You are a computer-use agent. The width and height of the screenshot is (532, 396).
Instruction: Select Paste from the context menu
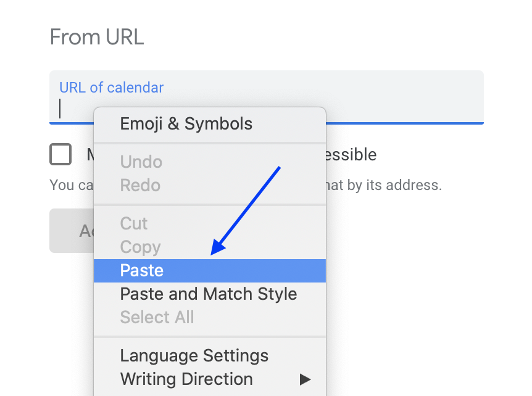point(142,271)
